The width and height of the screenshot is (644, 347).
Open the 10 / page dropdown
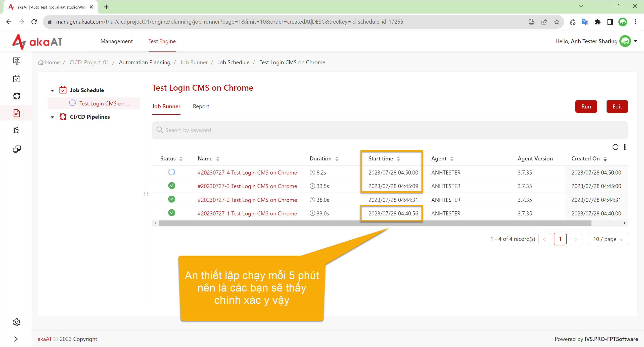[608, 239]
